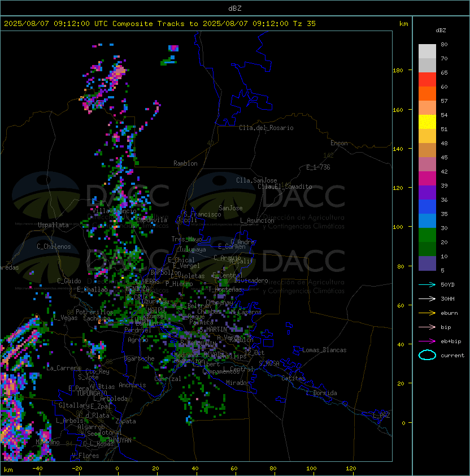Click the 'La_Carrera' map label
The height and width of the screenshot is (476, 470).
pyautogui.click(x=64, y=368)
